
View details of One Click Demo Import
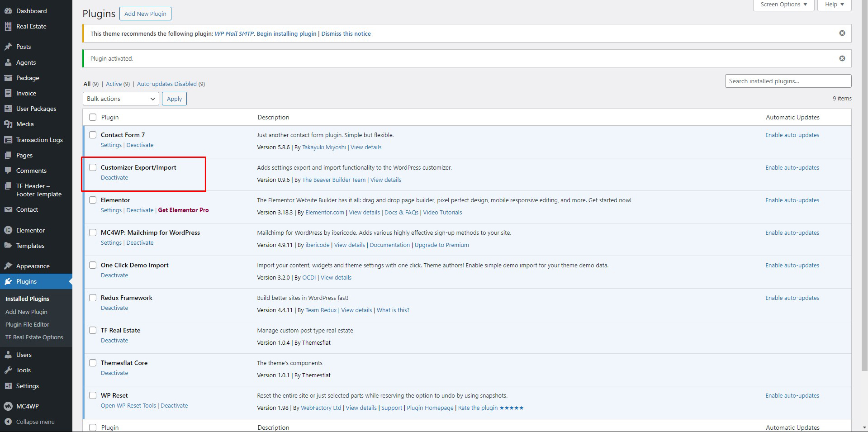click(336, 277)
